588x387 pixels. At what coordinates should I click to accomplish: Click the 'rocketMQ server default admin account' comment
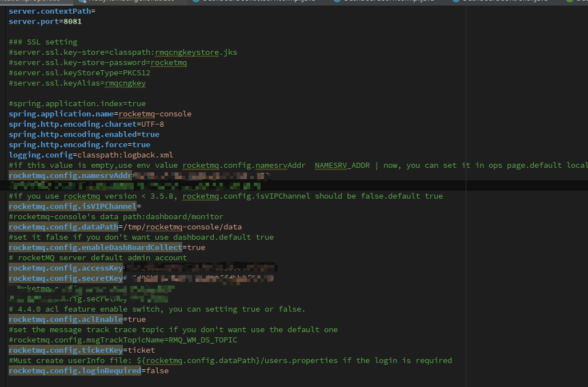[x=98, y=258]
